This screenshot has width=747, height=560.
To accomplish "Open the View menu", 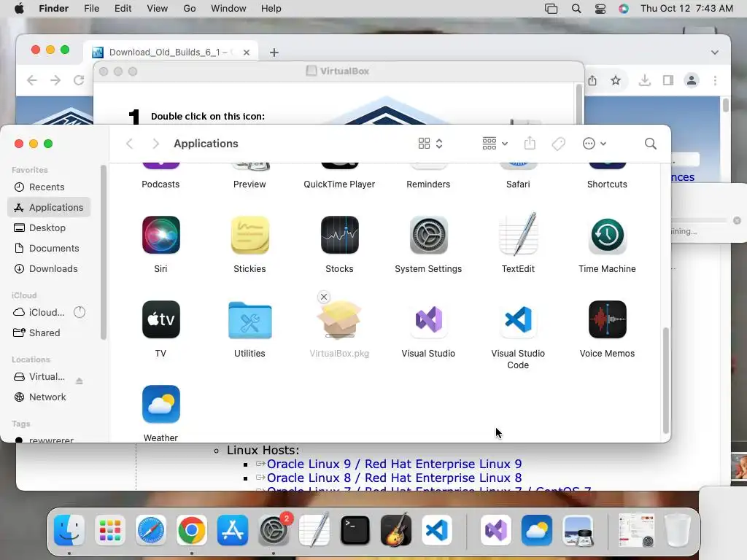I will pyautogui.click(x=158, y=8).
